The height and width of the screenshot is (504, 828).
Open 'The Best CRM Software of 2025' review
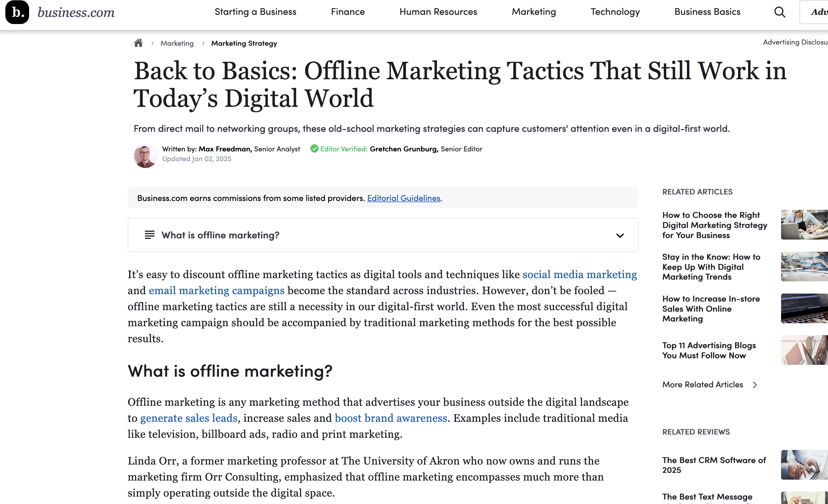coord(714,465)
